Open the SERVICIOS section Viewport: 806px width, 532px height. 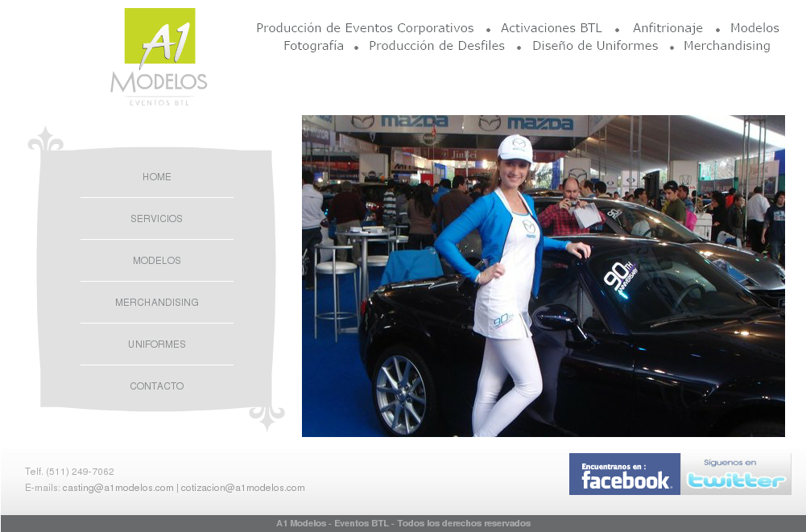tap(156, 218)
